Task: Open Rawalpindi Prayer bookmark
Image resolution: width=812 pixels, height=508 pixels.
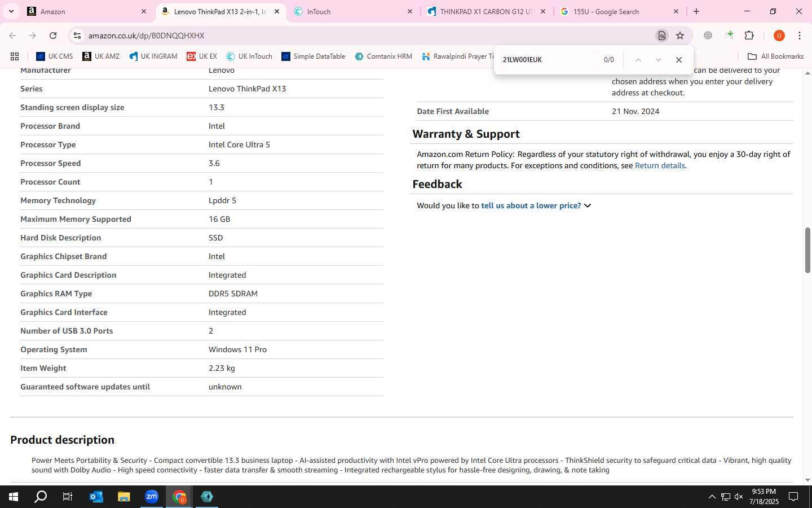Action: (x=457, y=56)
